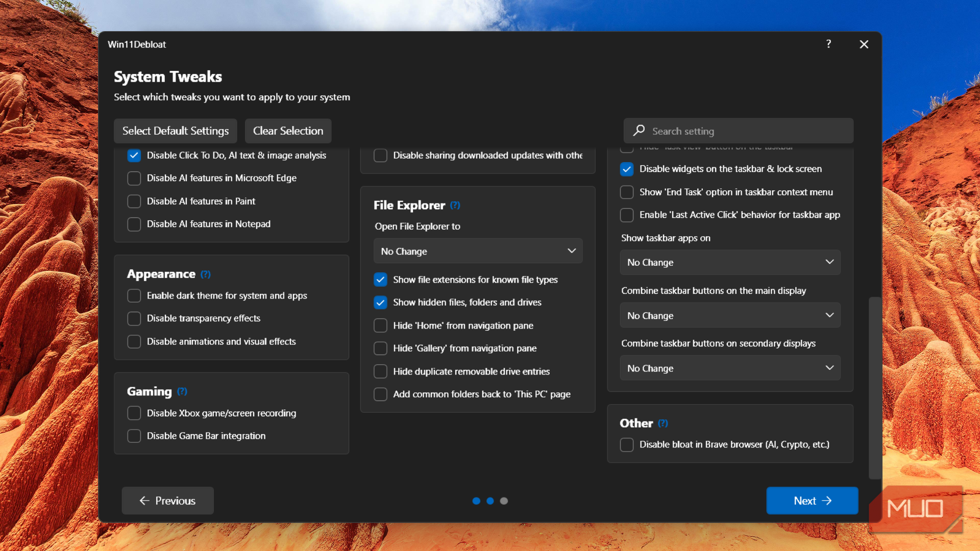Click the search magnifier icon
Screen dimensions: 980x551
[x=639, y=131]
